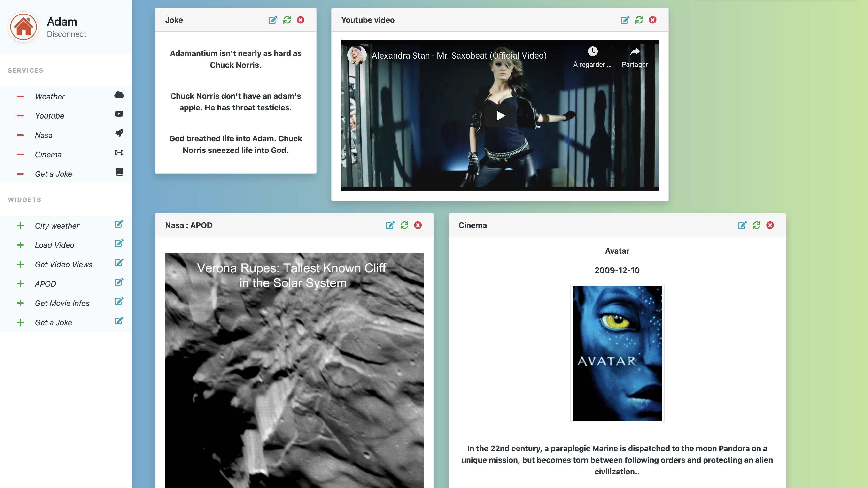
Task: Edit the Get Video Views widget settings
Action: pyautogui.click(x=119, y=262)
